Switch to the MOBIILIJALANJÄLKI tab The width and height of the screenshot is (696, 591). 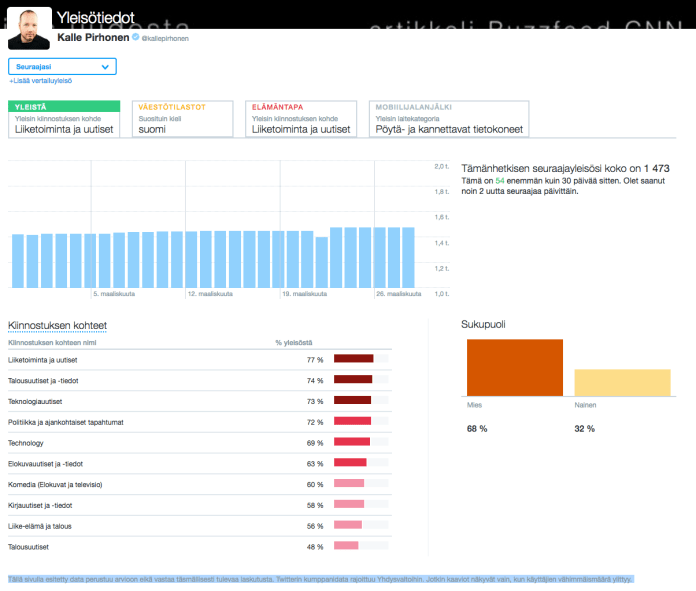click(447, 118)
